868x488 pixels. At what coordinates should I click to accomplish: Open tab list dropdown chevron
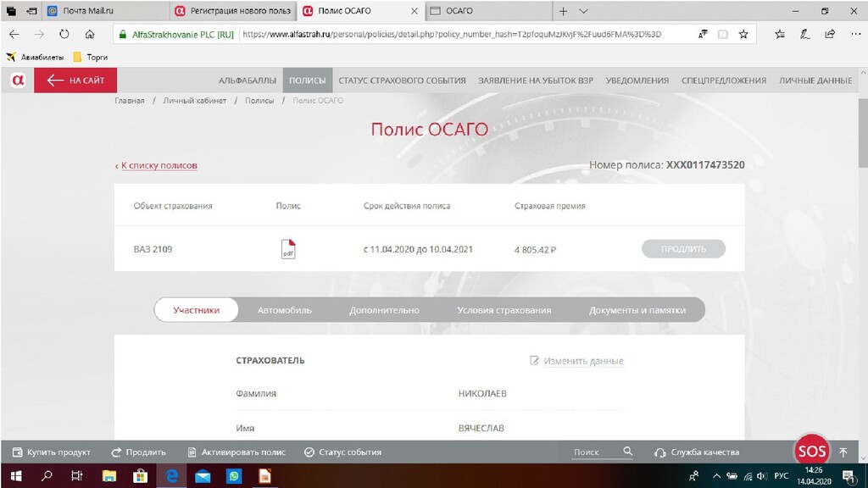(583, 11)
